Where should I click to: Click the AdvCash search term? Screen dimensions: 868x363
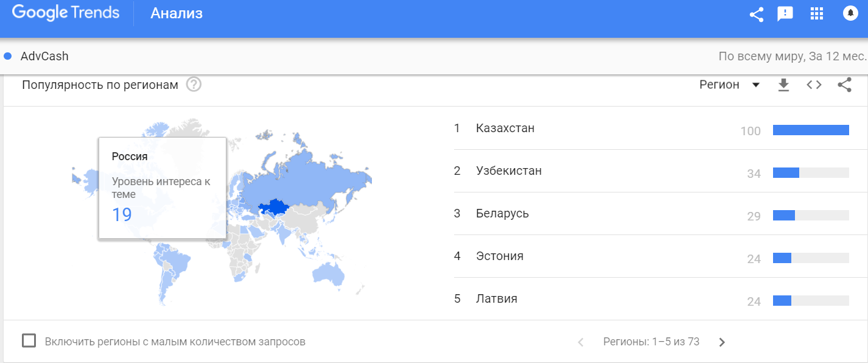[44, 57]
